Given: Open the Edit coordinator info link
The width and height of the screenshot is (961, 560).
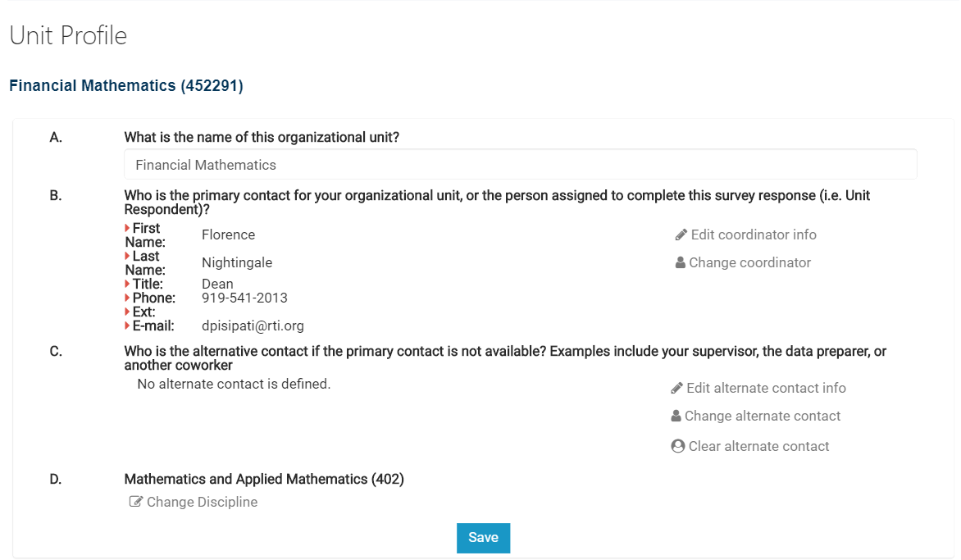Looking at the screenshot, I should coord(754,235).
